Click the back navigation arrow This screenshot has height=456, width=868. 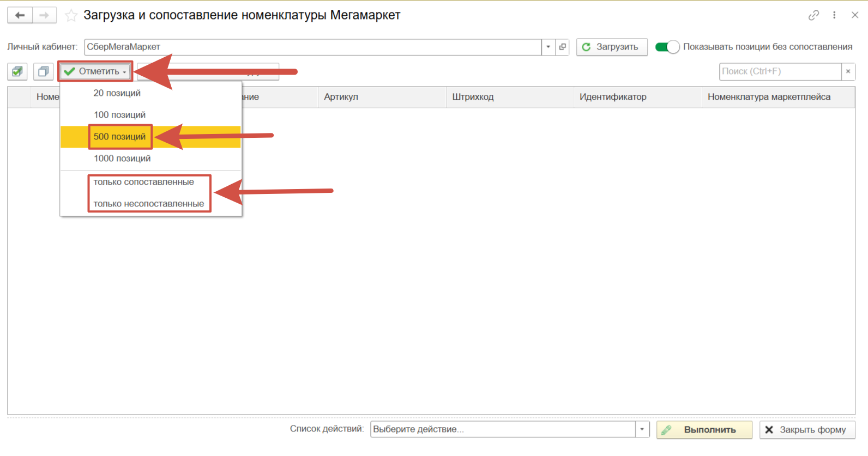click(20, 15)
